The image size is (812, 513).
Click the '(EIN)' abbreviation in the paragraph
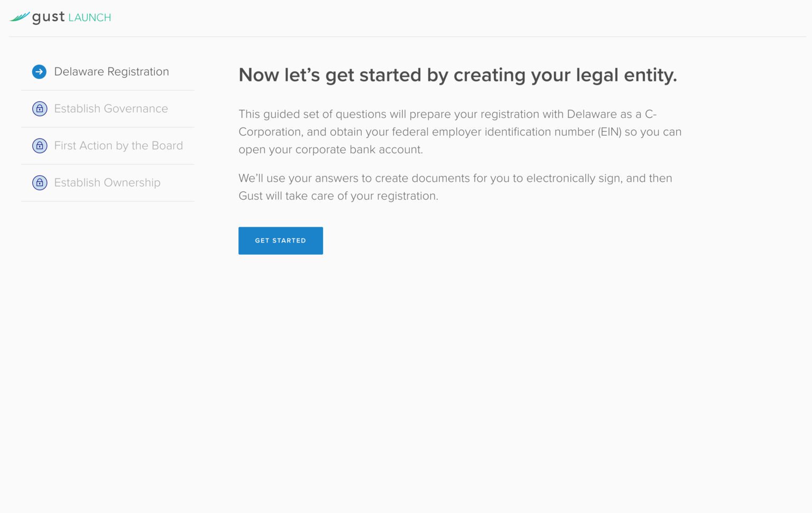(x=610, y=132)
